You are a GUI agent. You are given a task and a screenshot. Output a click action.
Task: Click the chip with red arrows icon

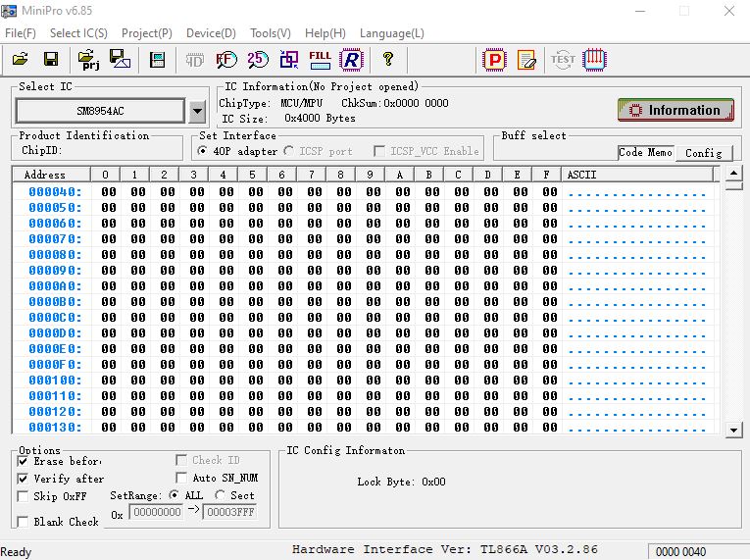(x=594, y=60)
